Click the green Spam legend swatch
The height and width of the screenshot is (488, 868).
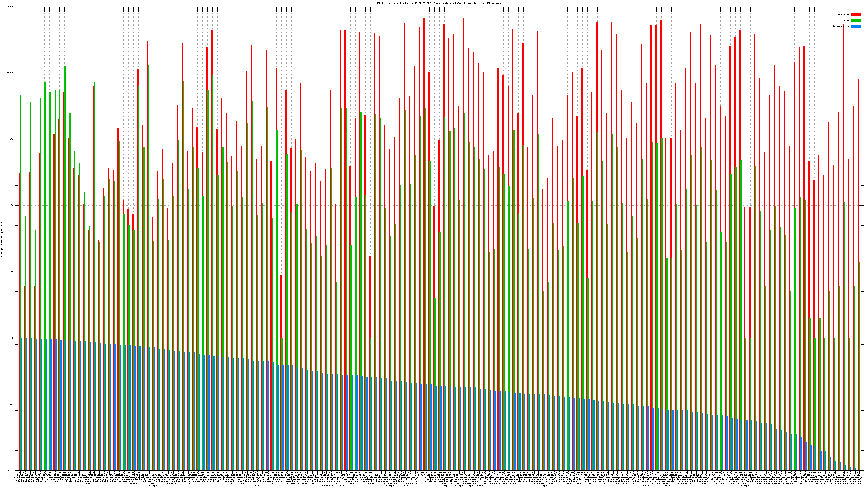pyautogui.click(x=856, y=21)
